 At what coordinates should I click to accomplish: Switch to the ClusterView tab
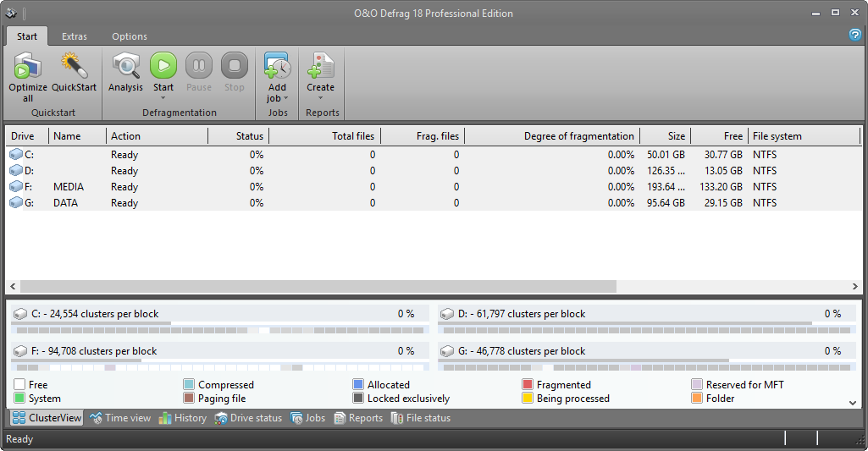pos(47,418)
